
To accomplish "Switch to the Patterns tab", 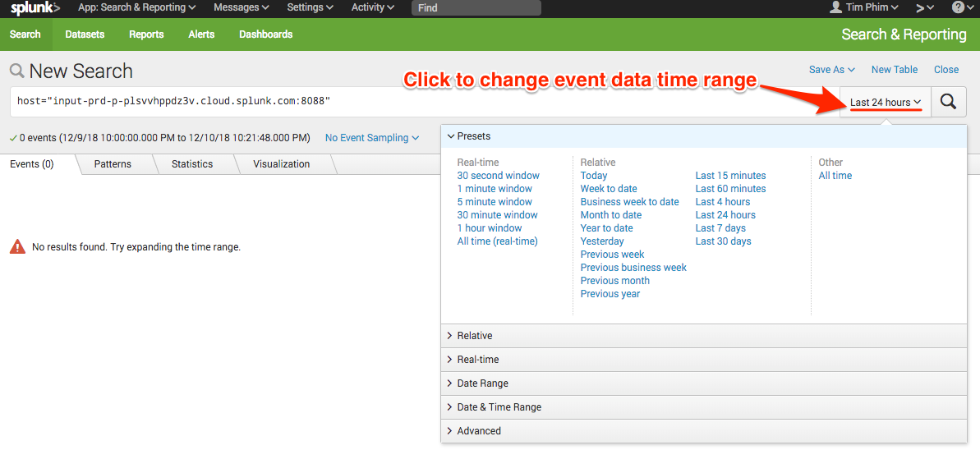I will pos(113,164).
